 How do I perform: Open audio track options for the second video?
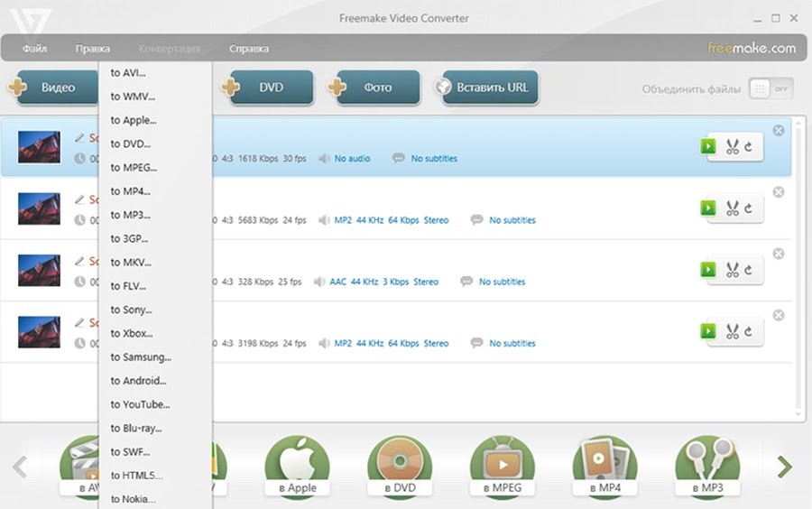tap(391, 220)
